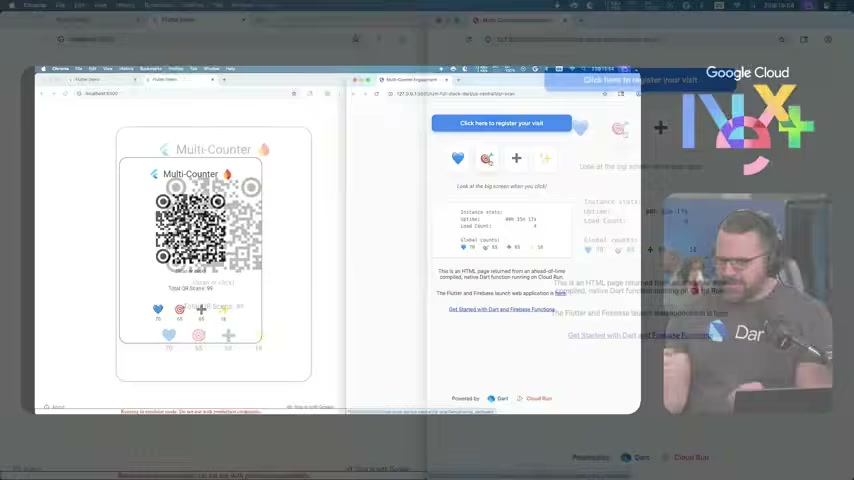Open a new tab next to 'Multi-Counter Engagement'
The height and width of the screenshot is (480, 854).
[x=458, y=80]
